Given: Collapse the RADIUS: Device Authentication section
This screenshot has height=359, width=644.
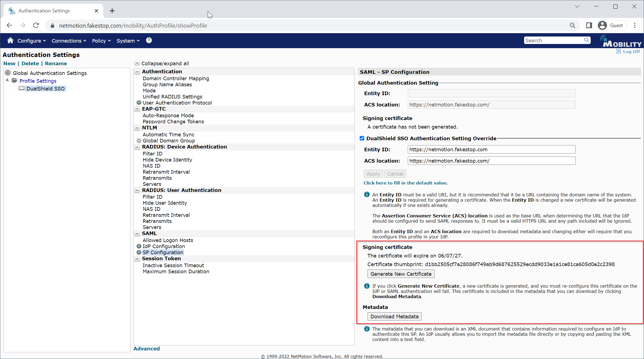Looking at the screenshot, I should pos(137,147).
